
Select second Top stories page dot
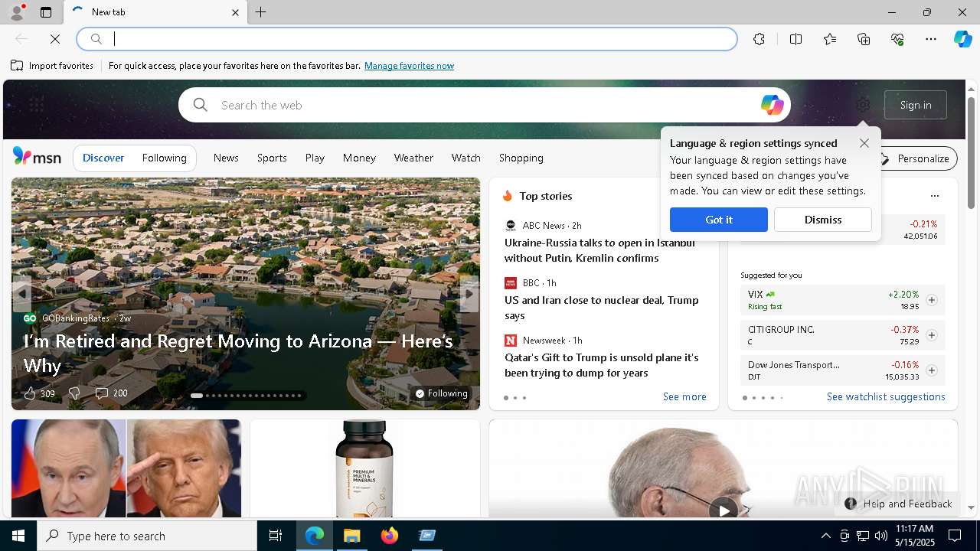(515, 398)
